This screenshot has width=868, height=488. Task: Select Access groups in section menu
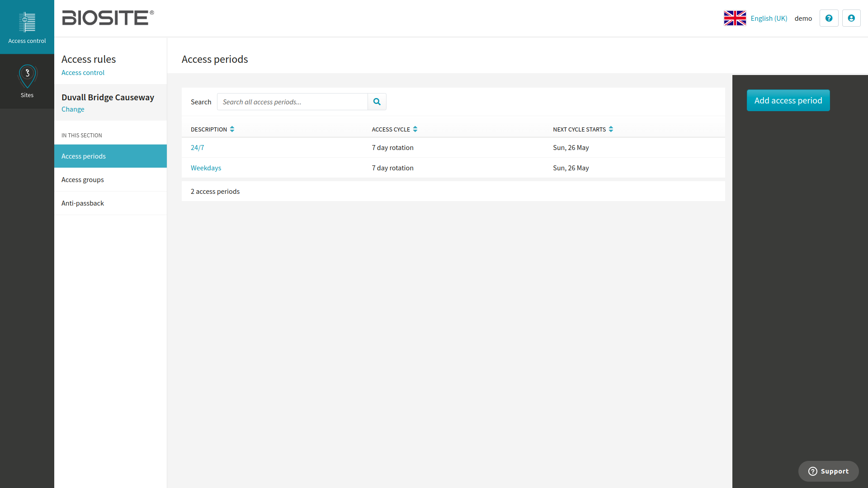click(x=110, y=180)
